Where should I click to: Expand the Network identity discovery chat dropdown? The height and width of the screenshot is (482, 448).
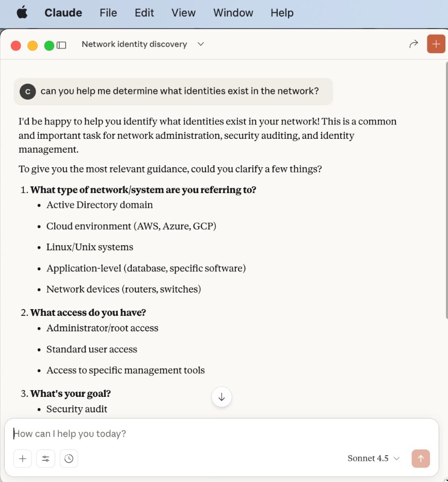coord(201,44)
